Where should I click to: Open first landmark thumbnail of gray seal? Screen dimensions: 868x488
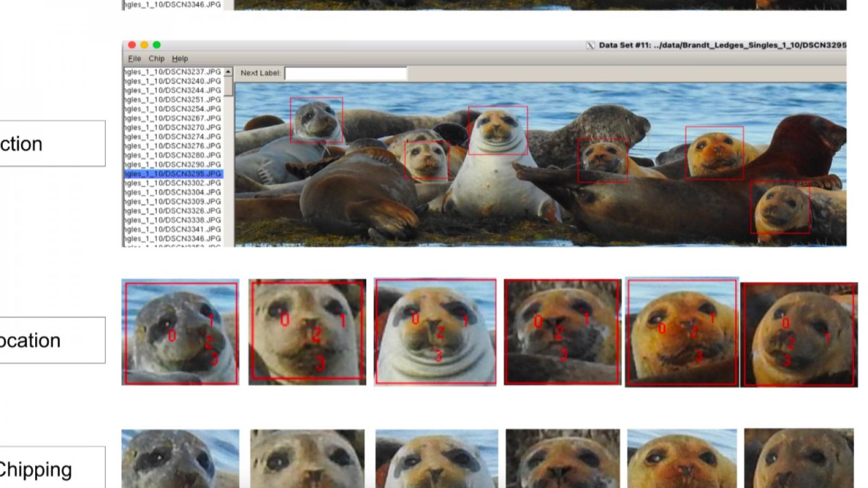(x=180, y=332)
